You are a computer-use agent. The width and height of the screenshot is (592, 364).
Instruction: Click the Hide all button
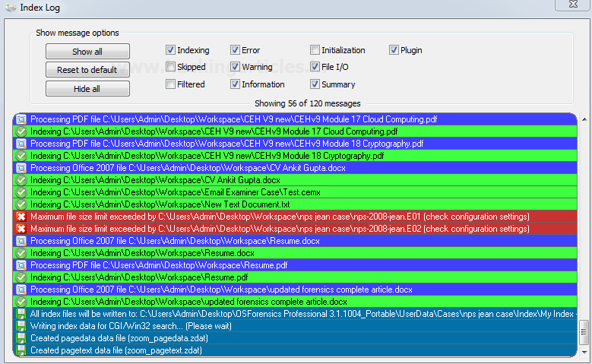(x=87, y=89)
